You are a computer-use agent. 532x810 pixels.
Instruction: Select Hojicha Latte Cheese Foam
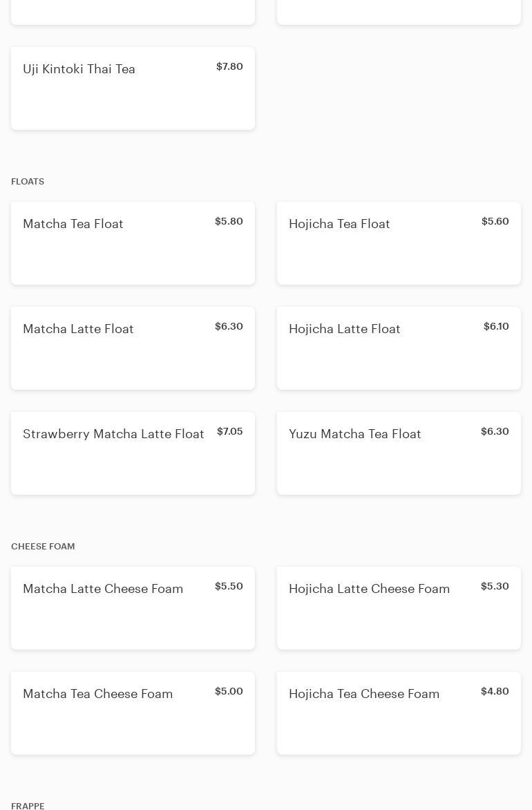pyautogui.click(x=399, y=608)
